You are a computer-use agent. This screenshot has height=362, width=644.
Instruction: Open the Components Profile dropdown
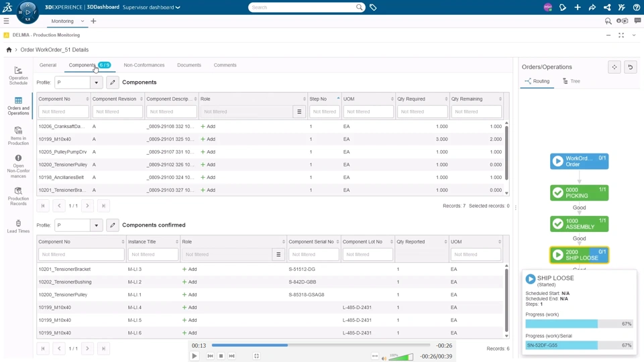point(97,82)
